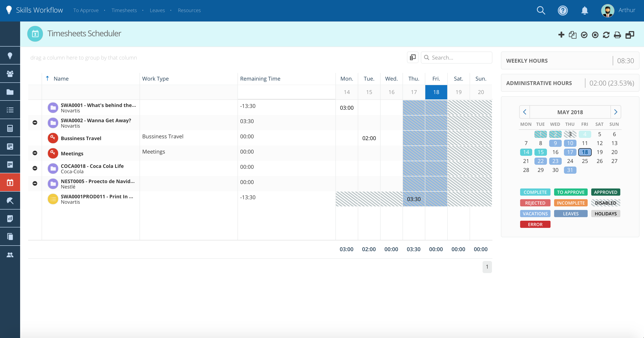
Task: Click the print icon in the toolbar
Action: coord(617,35)
